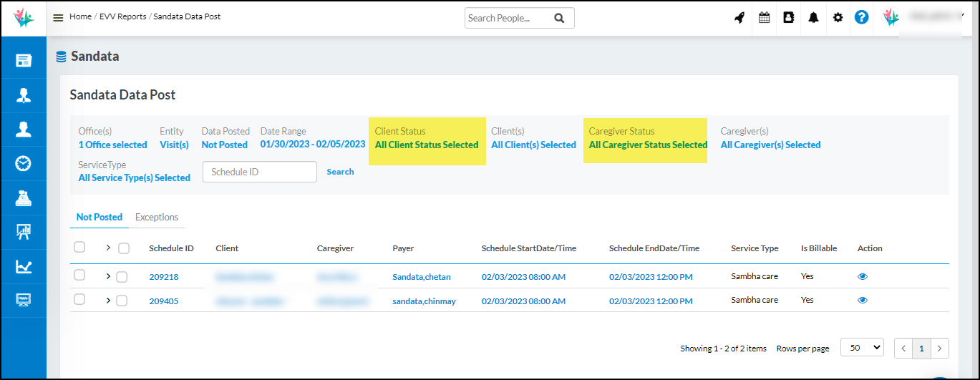The width and height of the screenshot is (980, 380).
Task: Open the Rows per page dropdown
Action: pyautogui.click(x=862, y=348)
